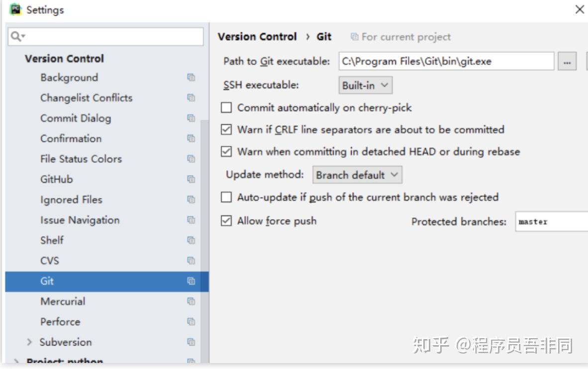Expand the Subversion tree node
Screen dimensions: 588x369
(x=29, y=342)
